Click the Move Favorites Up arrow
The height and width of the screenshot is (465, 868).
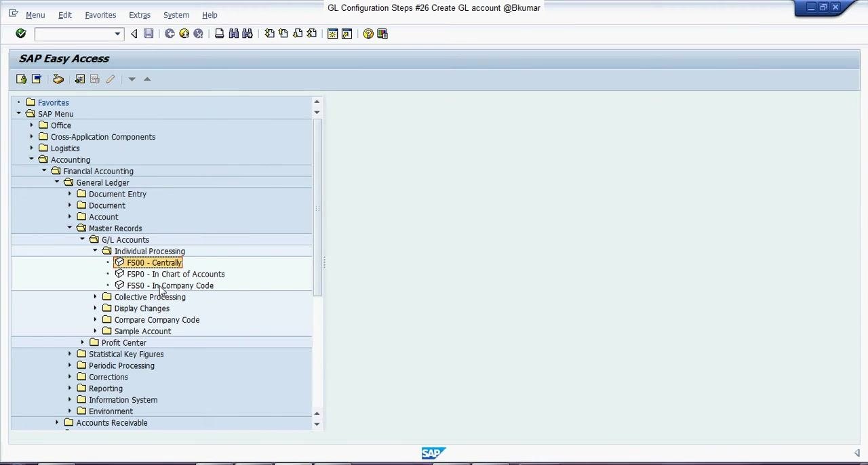(147, 79)
